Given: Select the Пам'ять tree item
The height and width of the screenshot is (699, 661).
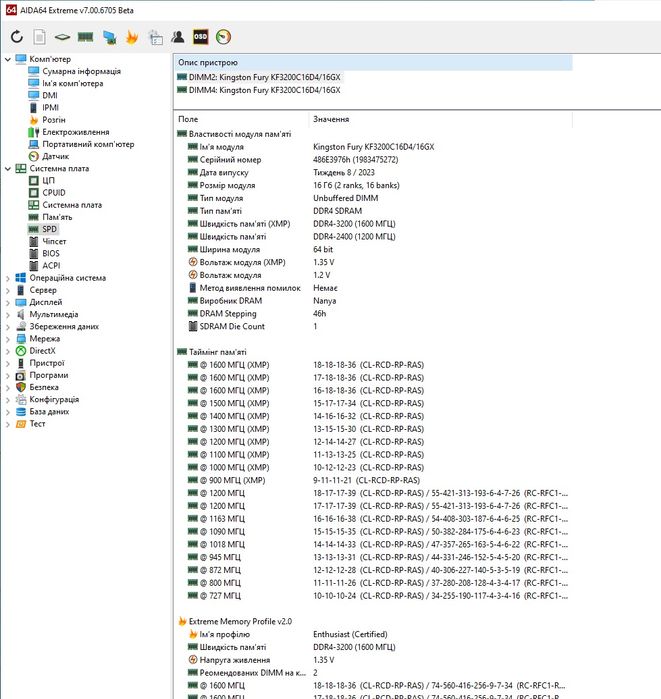Looking at the screenshot, I should (57, 217).
